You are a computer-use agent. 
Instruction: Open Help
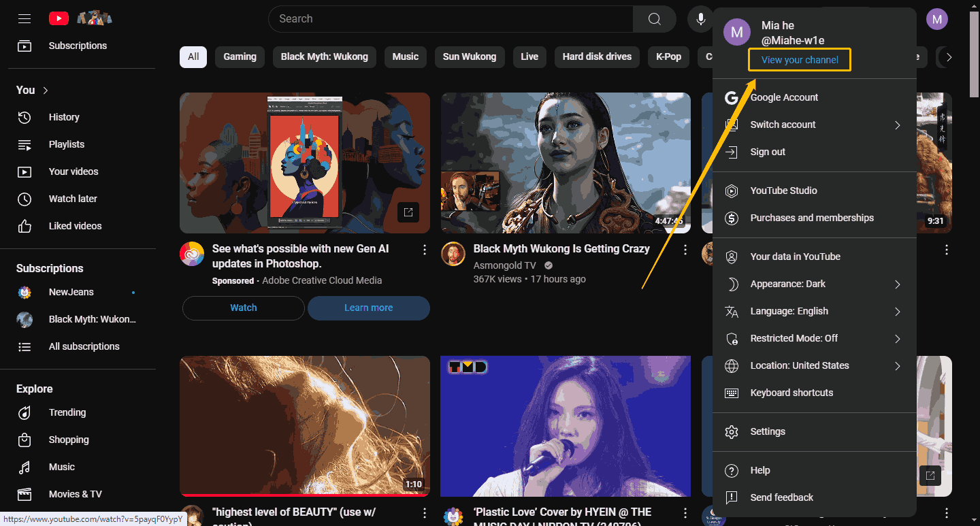[815, 470]
